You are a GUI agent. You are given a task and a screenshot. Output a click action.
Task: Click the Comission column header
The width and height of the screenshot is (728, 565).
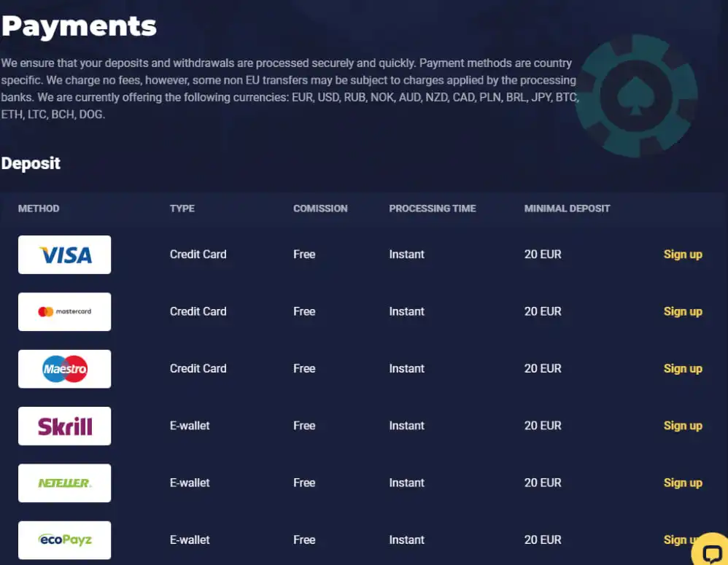tap(320, 209)
